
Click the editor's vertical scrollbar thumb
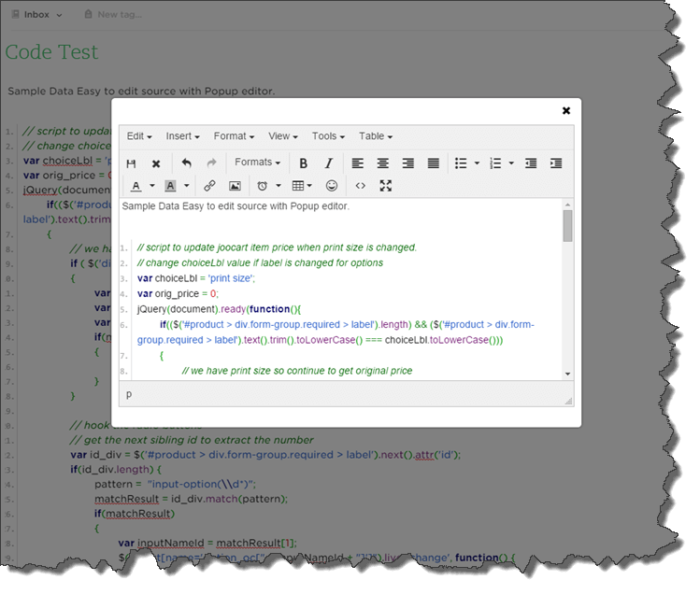(x=567, y=226)
